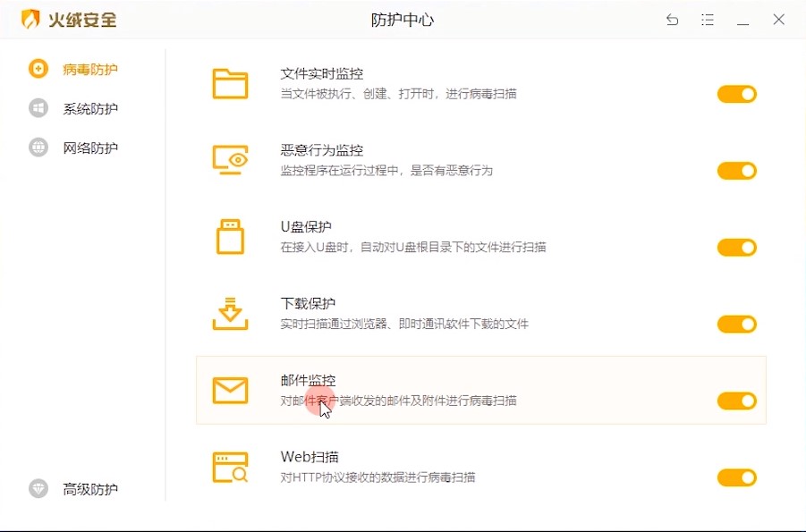Turn off the U盘保护 switch
The height and width of the screenshot is (532, 806).
tap(737, 248)
